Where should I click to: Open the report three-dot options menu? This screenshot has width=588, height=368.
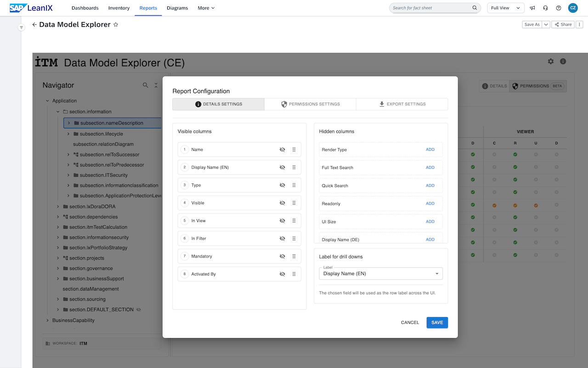pos(579,24)
